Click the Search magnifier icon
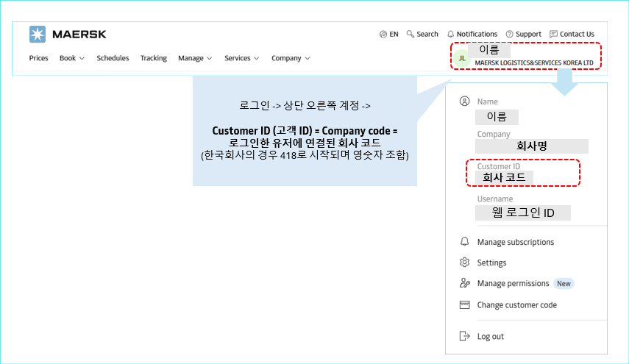The image size is (629, 364). (410, 34)
